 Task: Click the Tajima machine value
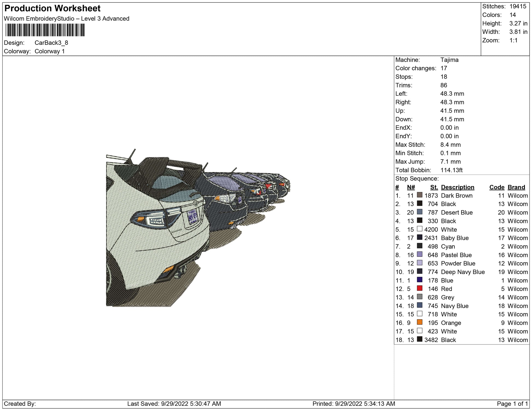(x=449, y=60)
